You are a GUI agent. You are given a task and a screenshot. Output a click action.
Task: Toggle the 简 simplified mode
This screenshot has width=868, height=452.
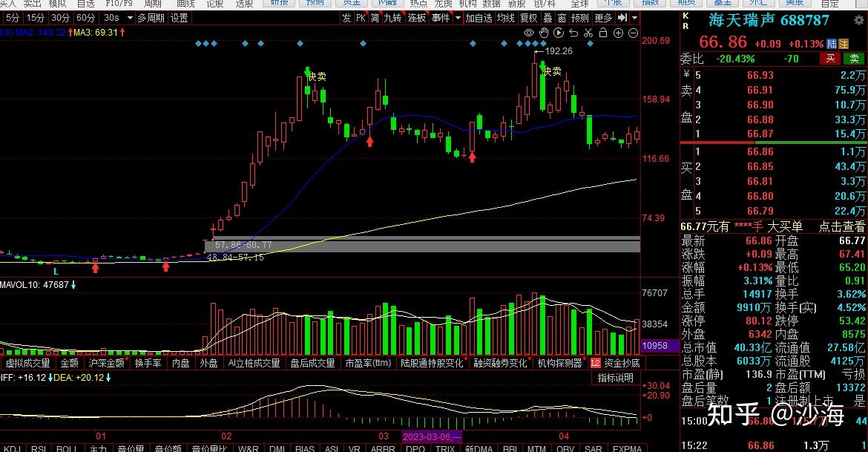[x=375, y=18]
